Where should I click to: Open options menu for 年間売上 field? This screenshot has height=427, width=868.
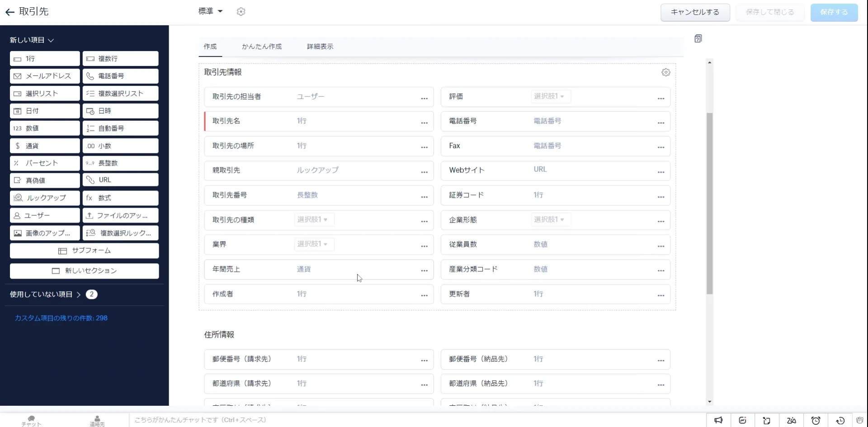tap(424, 270)
